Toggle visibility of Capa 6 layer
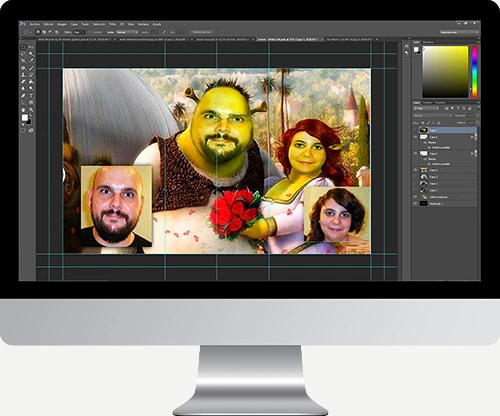The height and width of the screenshot is (416, 500). coord(415,137)
